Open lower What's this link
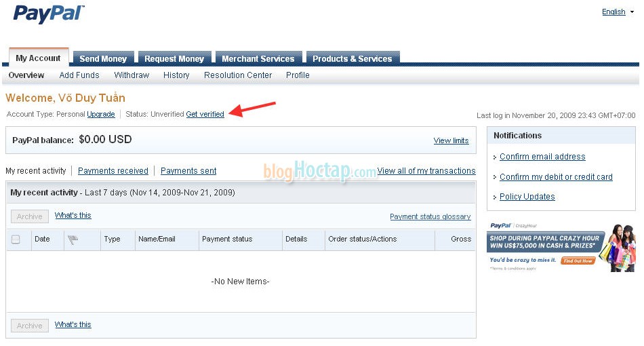This screenshot has width=644, height=346. coord(73,325)
